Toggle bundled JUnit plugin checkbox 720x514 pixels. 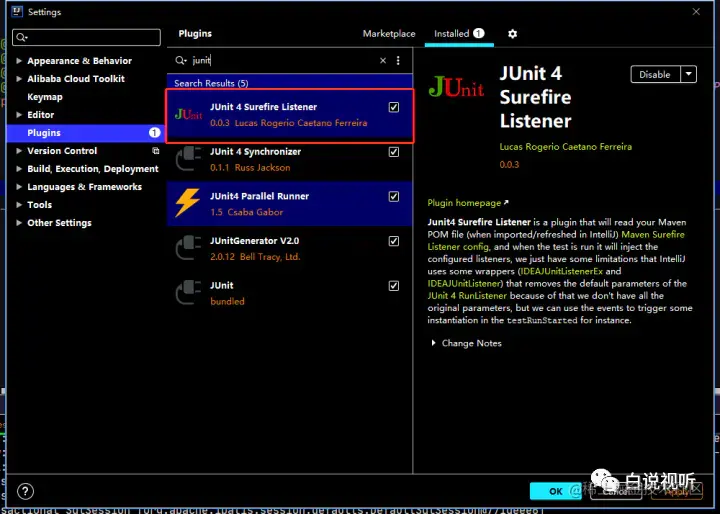pyautogui.click(x=394, y=286)
